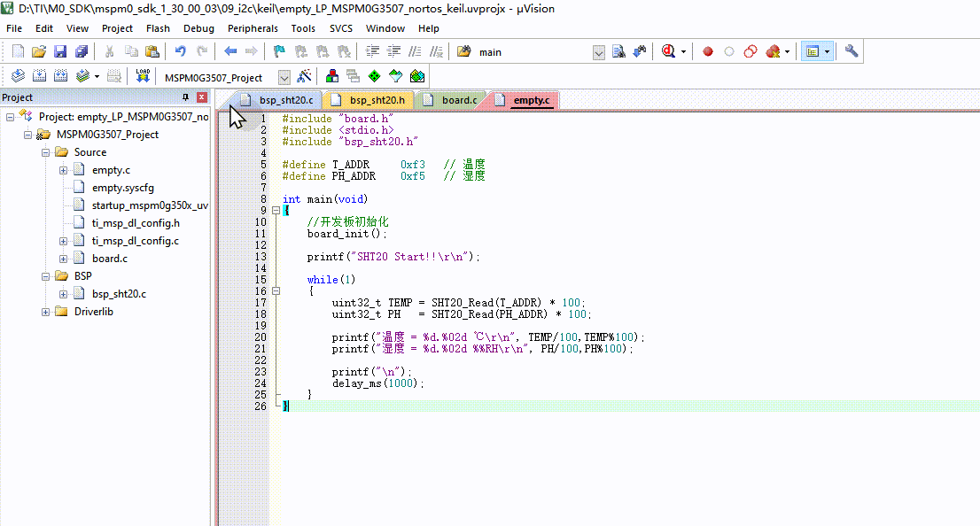
Task: Click the find text field containing main
Action: point(533,52)
